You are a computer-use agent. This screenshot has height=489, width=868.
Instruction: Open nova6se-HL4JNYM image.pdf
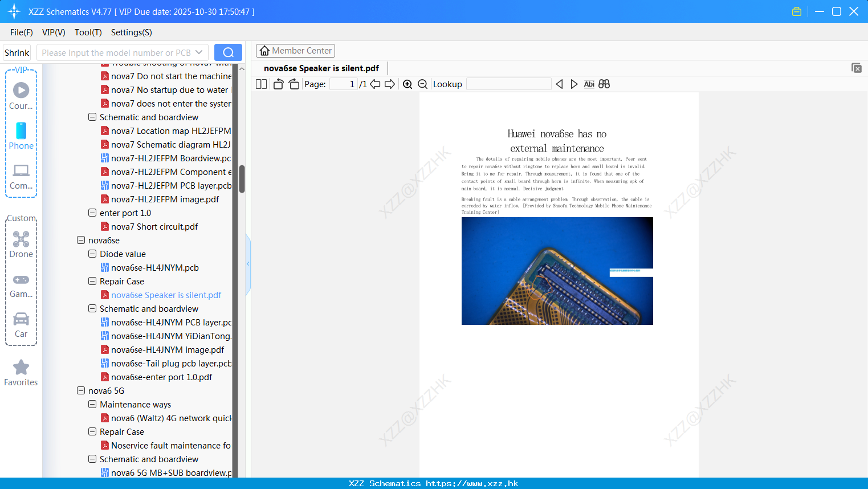tap(168, 350)
